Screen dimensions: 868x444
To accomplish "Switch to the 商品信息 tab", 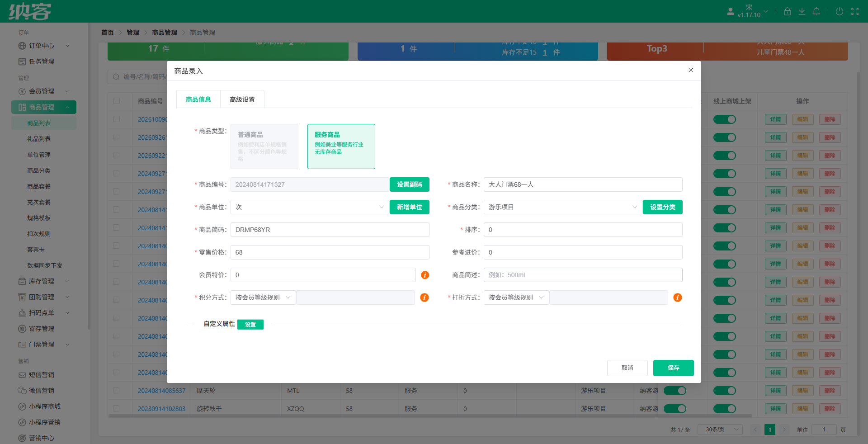I will (198, 99).
